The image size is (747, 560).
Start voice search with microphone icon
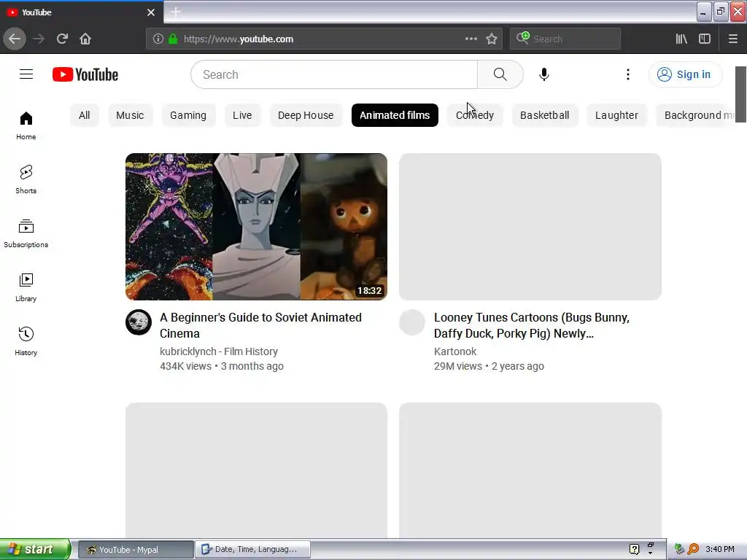coord(544,74)
